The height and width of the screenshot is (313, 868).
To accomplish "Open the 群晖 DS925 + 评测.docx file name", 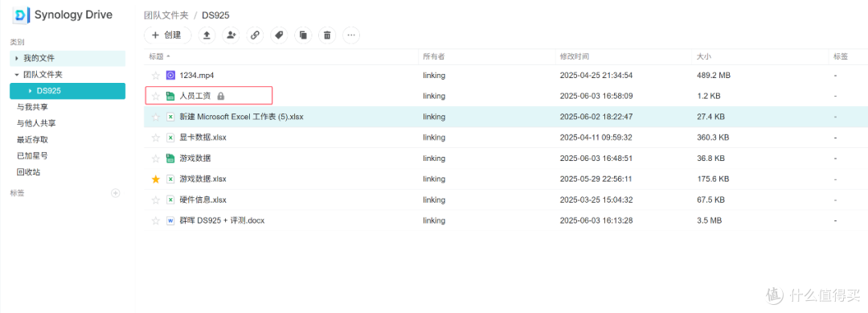I will [x=222, y=220].
